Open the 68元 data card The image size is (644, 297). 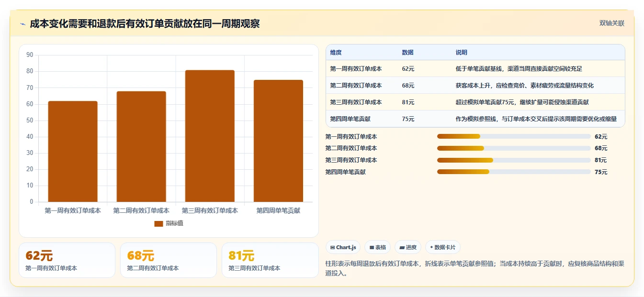click(x=169, y=260)
